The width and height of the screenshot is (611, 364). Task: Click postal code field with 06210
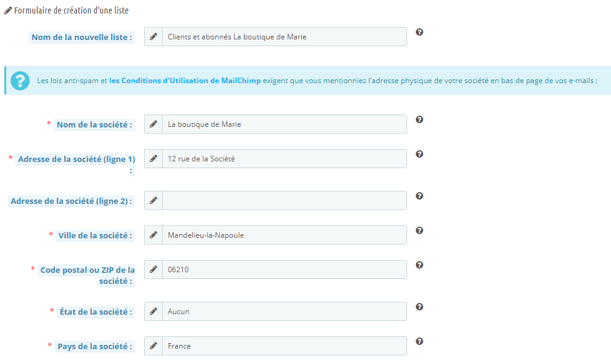tap(284, 270)
